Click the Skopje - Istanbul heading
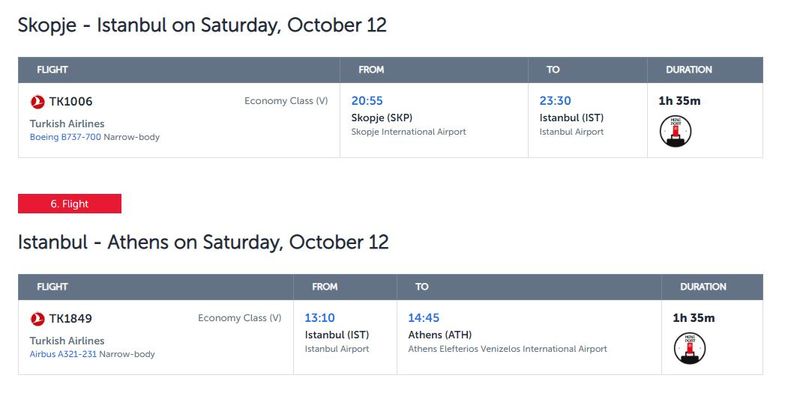800x402 pixels. click(202, 25)
